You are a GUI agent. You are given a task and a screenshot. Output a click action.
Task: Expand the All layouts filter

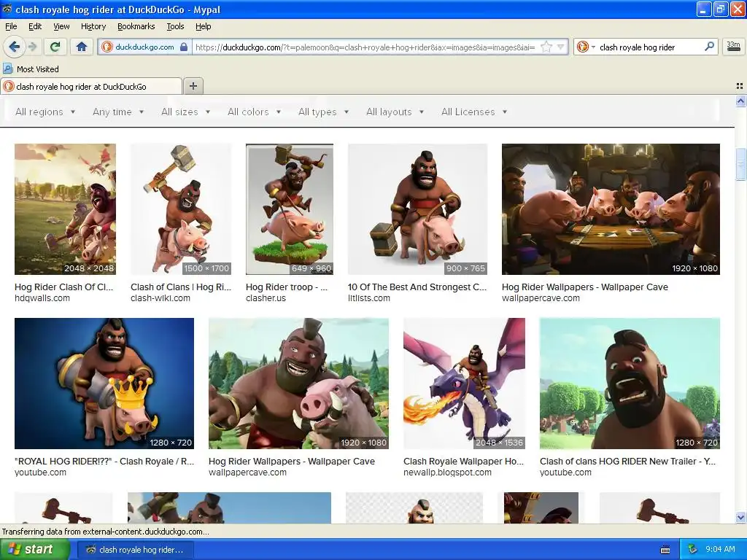(395, 112)
